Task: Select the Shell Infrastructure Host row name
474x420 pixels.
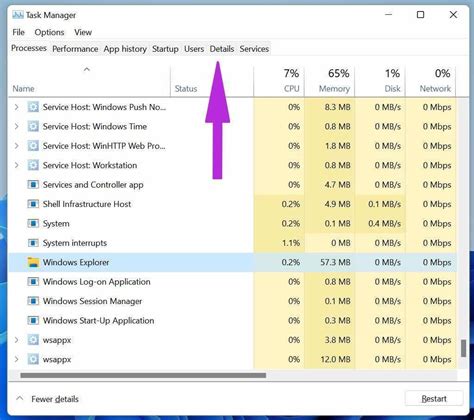Action: (87, 204)
